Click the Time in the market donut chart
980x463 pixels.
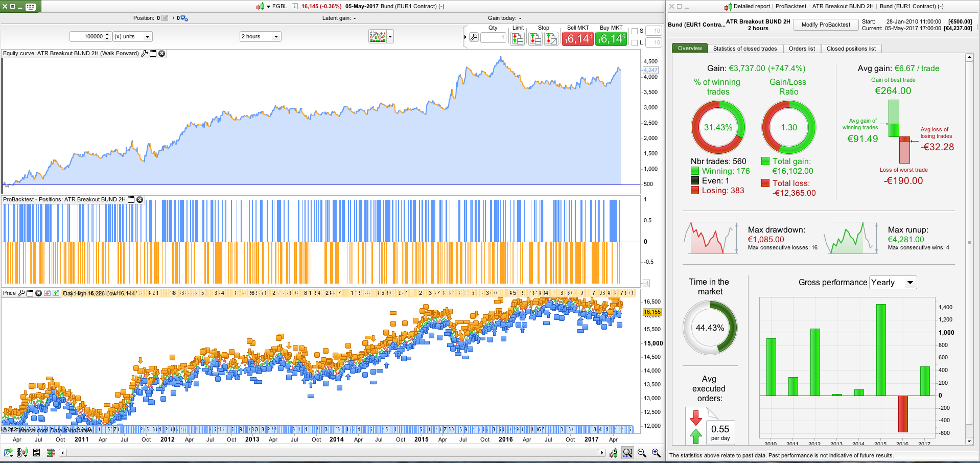710,328
